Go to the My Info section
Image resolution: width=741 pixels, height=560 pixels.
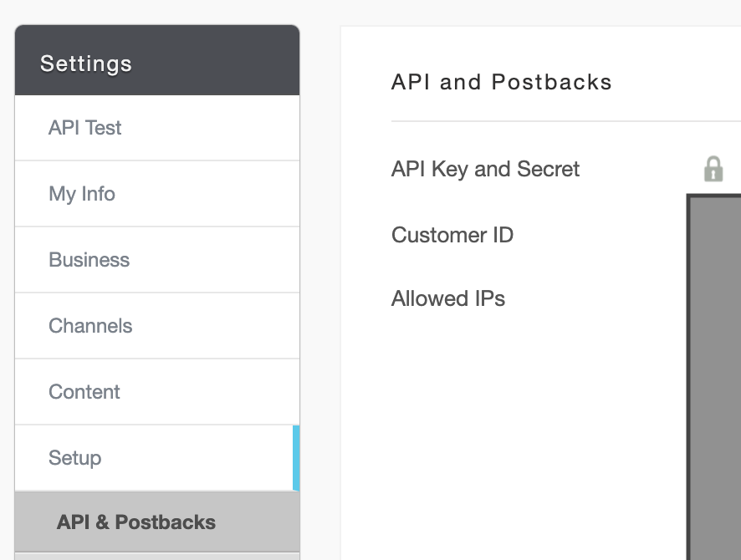point(82,194)
